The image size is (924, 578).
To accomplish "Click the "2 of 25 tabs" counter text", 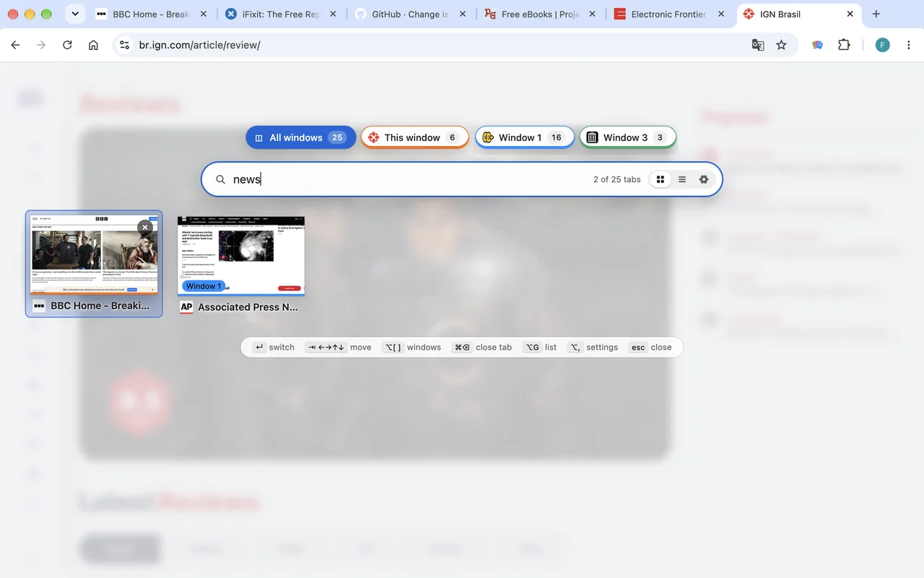I will [x=616, y=179].
